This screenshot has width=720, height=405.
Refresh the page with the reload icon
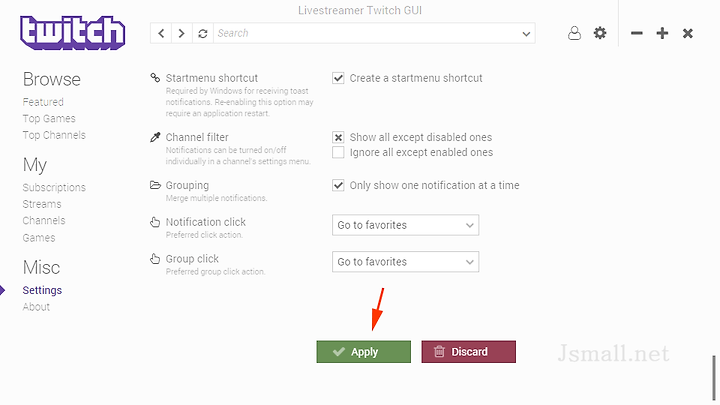(x=202, y=33)
